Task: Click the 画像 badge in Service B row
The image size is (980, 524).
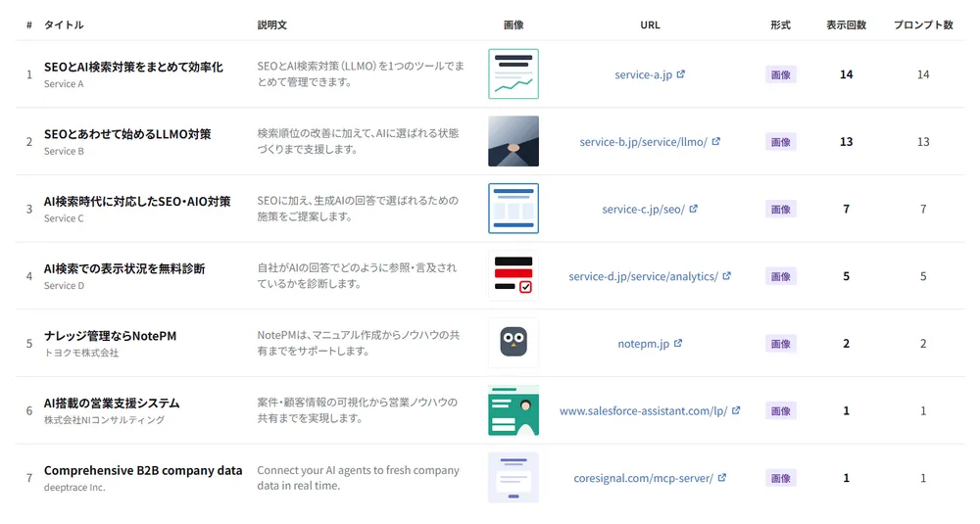Action: click(781, 142)
